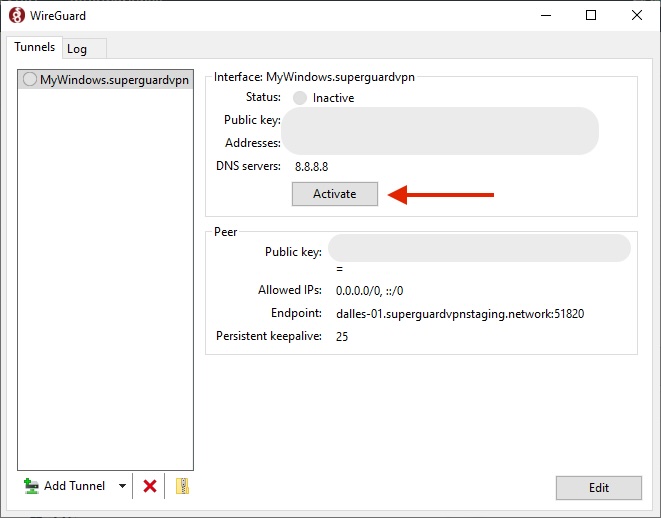Viewport: 661px width, 518px height.
Task: Switch to the Log tab
Action: (77, 49)
